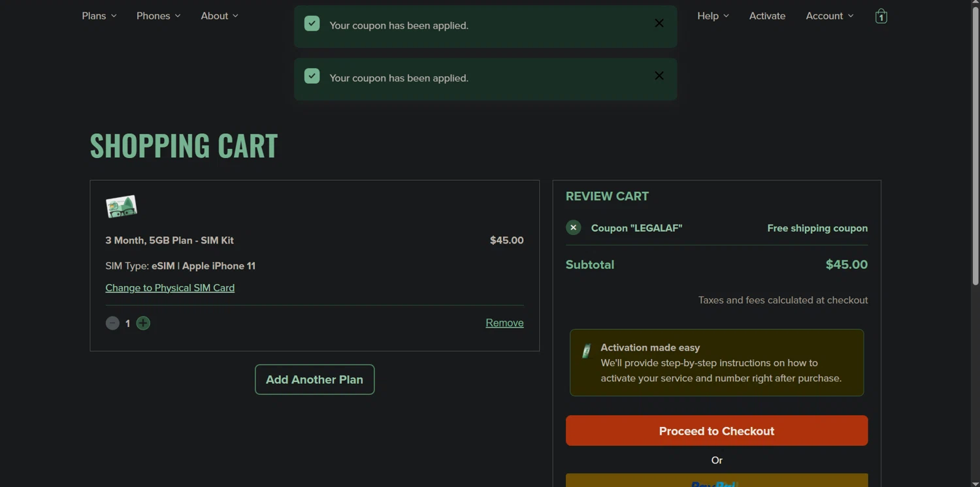Click the green check icon in first notification
Viewport: 980px width, 487px height.
pyautogui.click(x=312, y=24)
